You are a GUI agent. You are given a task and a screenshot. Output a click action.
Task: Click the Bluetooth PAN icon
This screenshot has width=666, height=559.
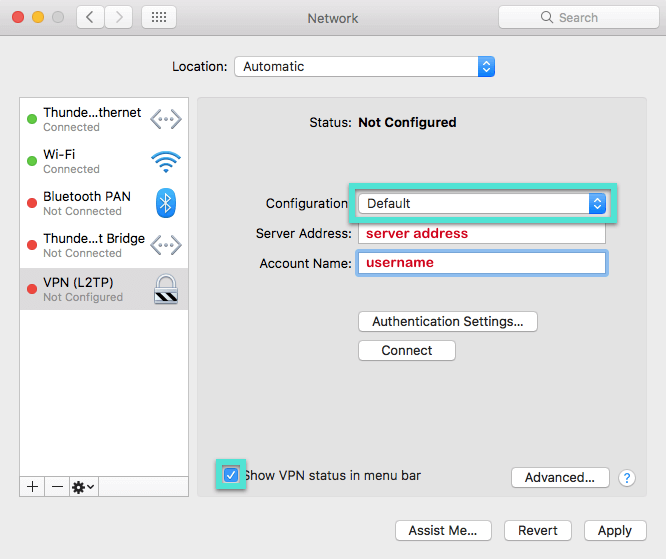pos(165,203)
